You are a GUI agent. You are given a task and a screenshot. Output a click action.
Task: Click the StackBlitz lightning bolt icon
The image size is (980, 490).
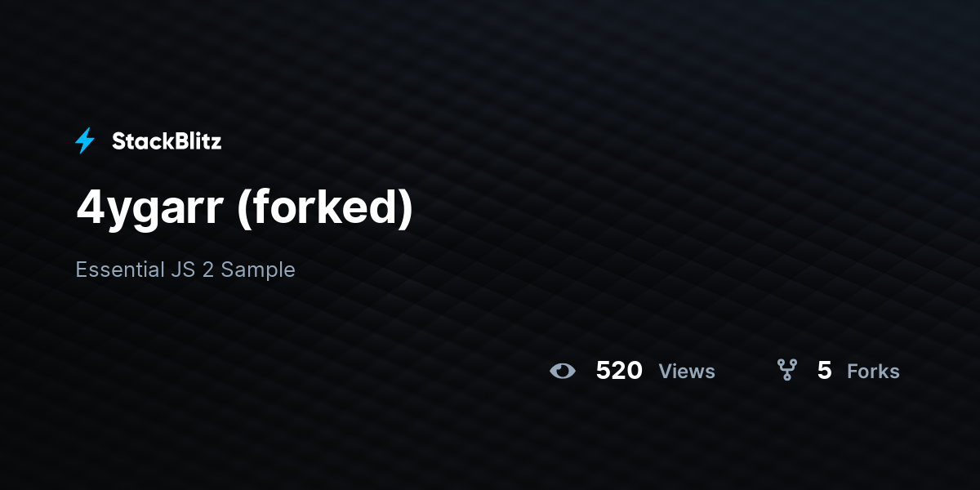[85, 141]
